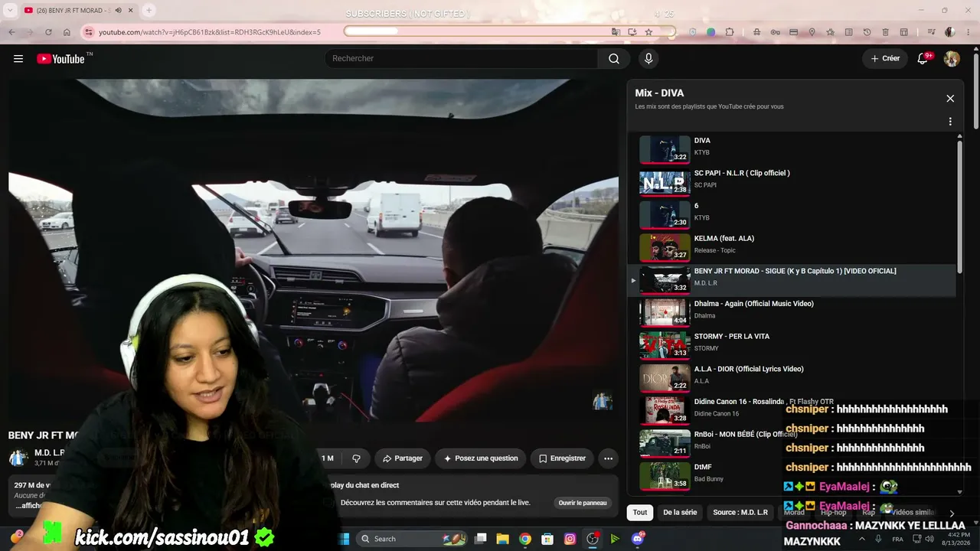This screenshot has height=551, width=980.
Task: Open Google Chrome from the taskbar
Action: coord(524,539)
